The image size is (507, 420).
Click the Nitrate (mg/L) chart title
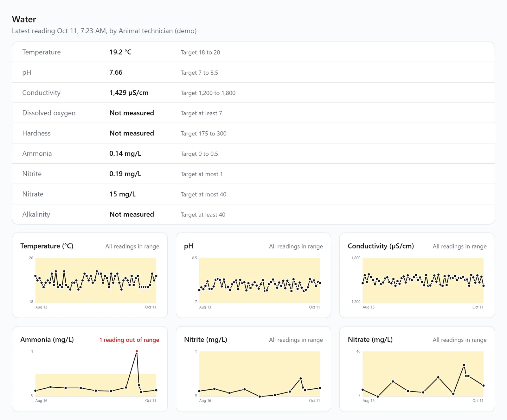tap(370, 339)
